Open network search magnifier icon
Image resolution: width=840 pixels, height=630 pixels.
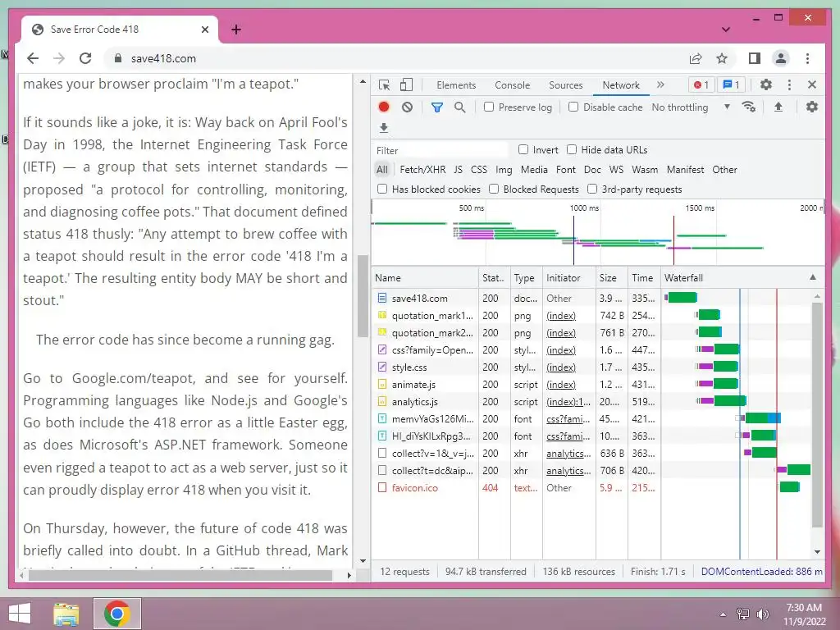[459, 107]
